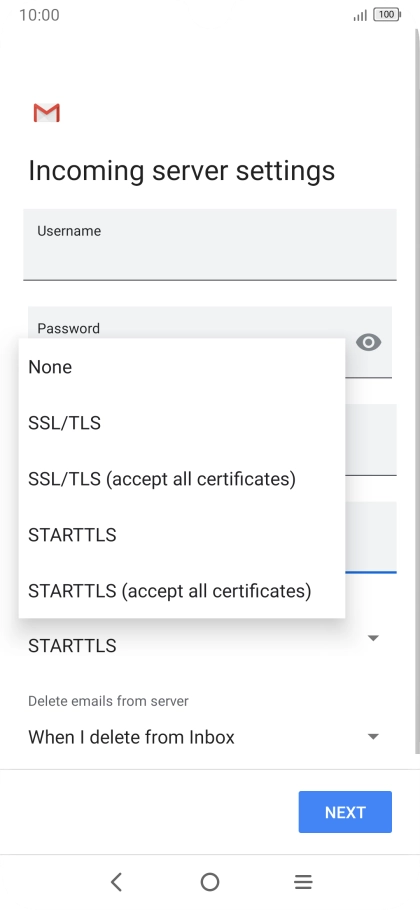The image size is (420, 910).
Task: Tap the battery indicator in status bar
Action: tap(387, 15)
